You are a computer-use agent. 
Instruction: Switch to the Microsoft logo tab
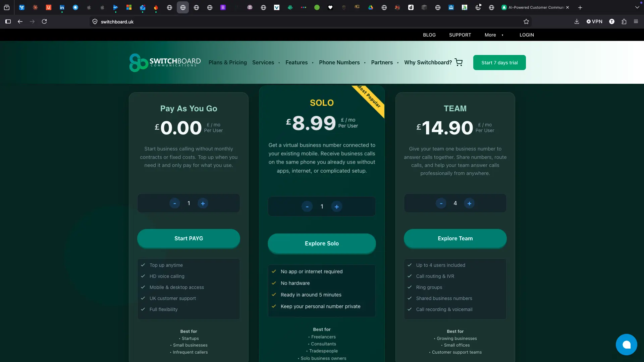129,7
